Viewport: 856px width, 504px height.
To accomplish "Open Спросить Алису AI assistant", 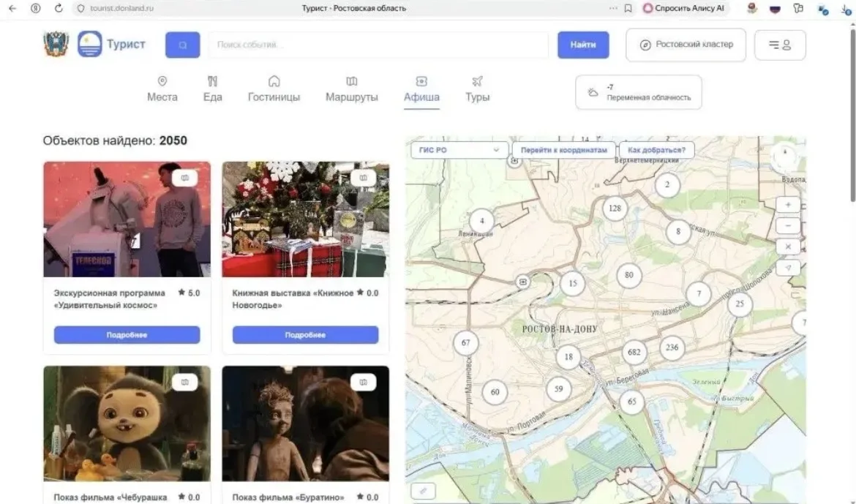I will click(683, 8).
